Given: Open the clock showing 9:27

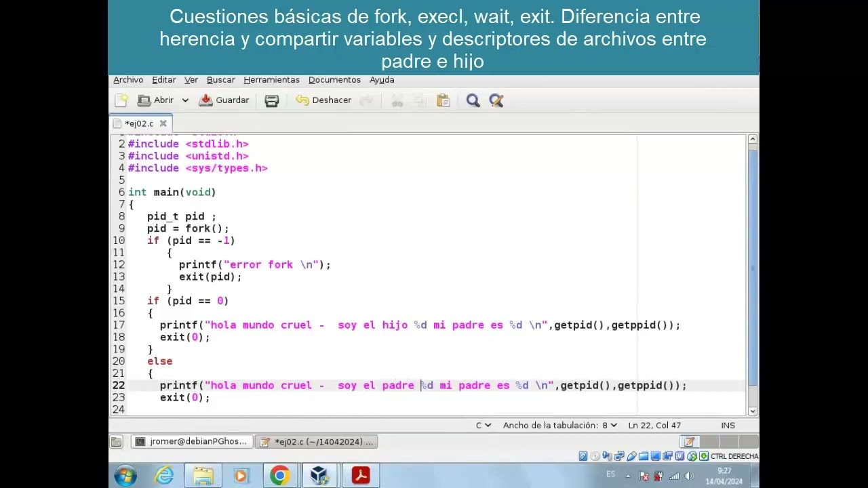Looking at the screenshot, I should click(x=724, y=476).
